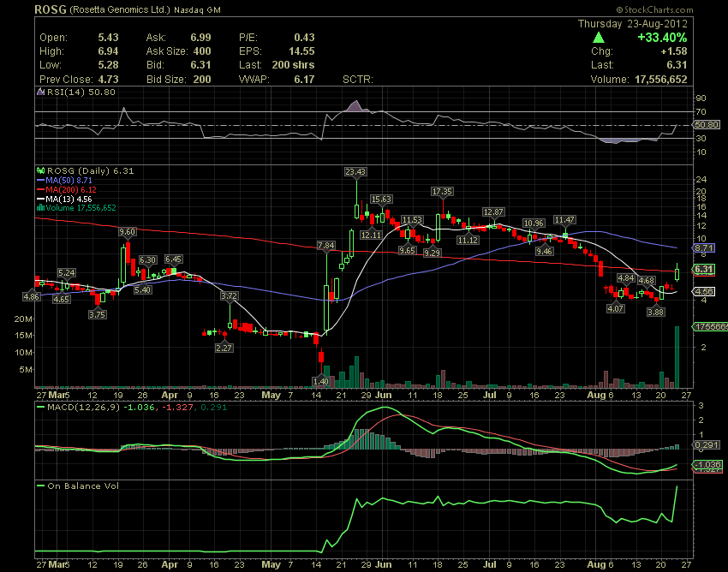The image size is (728, 572).
Task: Open the StockCharts.com copyright link
Action: click(x=654, y=9)
